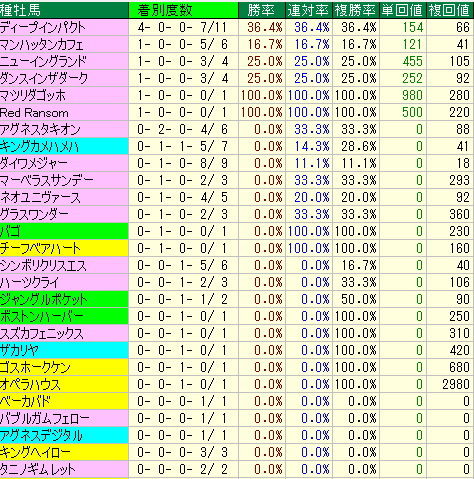Click the 16.7% 勝率 for マンハッタンカフェ
Image resolution: width=474 pixels, height=479 pixels.
[x=265, y=44]
